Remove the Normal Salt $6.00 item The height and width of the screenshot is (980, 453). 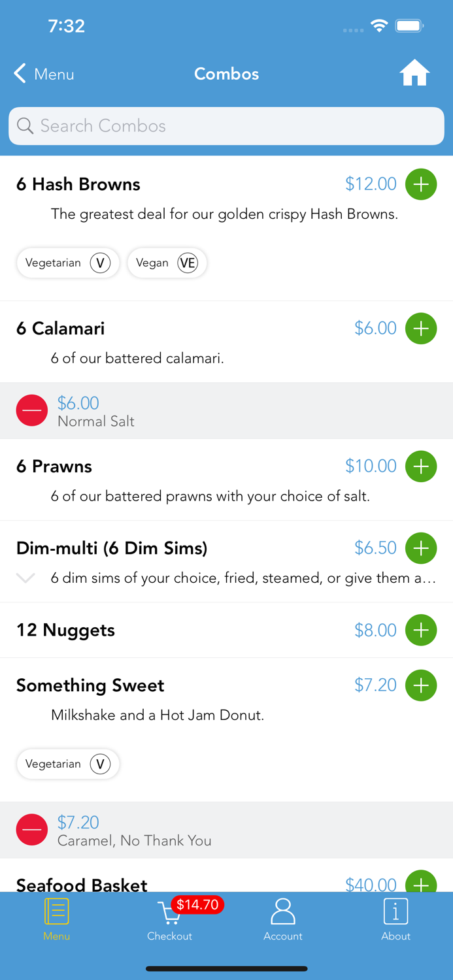[x=31, y=410]
